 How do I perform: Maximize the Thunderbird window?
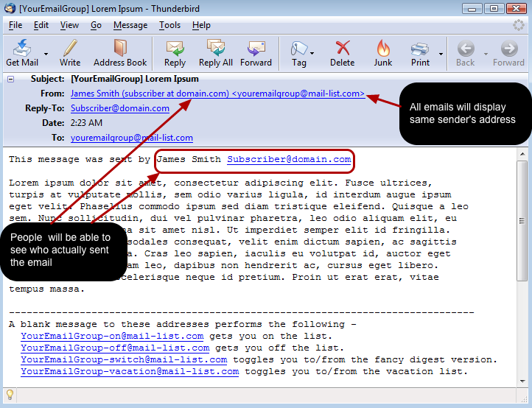[494, 9]
